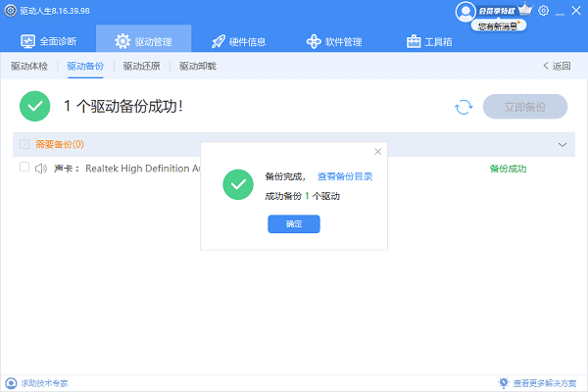Viewport: 588px width, 392px height.
Task: Select the 驱动体检 sub-tab
Action: [x=29, y=67]
